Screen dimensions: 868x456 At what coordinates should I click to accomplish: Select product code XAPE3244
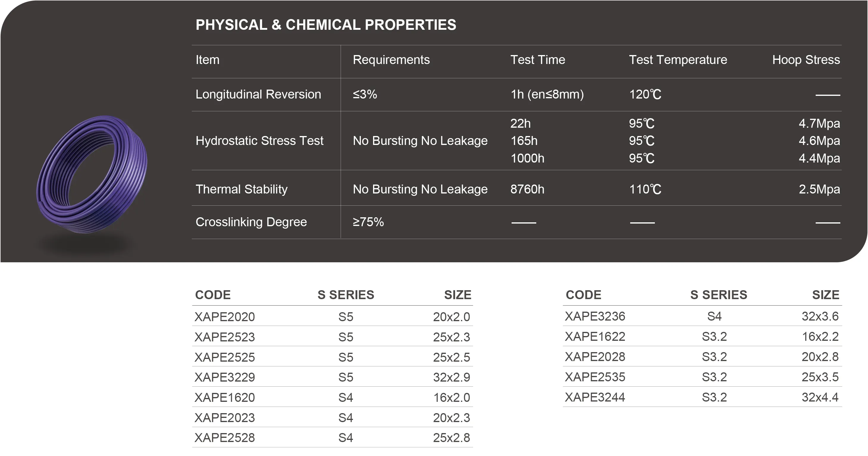pyautogui.click(x=595, y=397)
